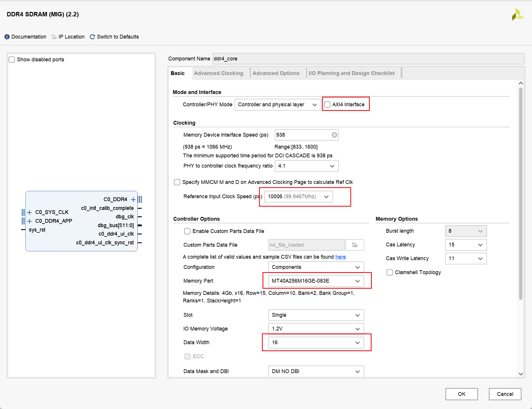
Task: Click the Cancel button
Action: click(x=505, y=394)
